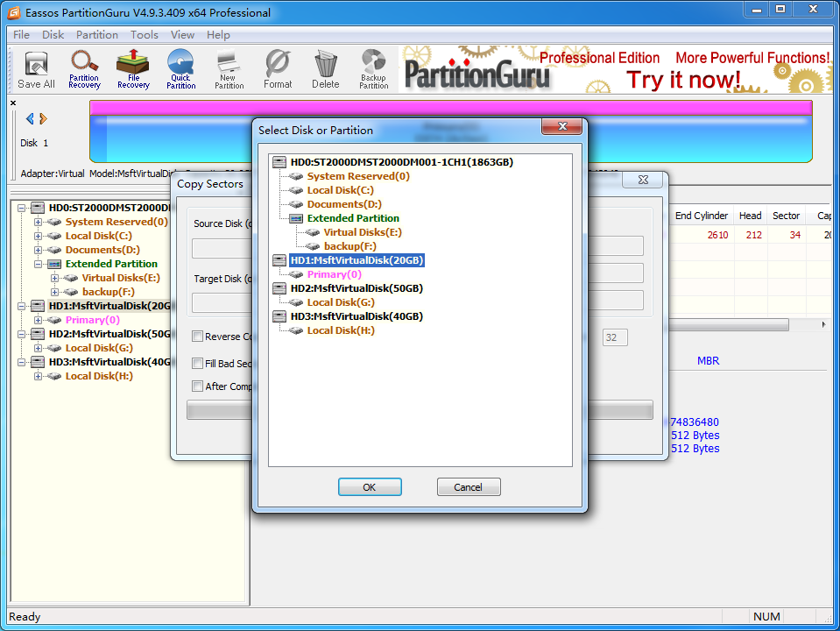Viewport: 840px width, 631px height.
Task: Select Documents(D:) in the dialog tree
Action: (x=344, y=204)
